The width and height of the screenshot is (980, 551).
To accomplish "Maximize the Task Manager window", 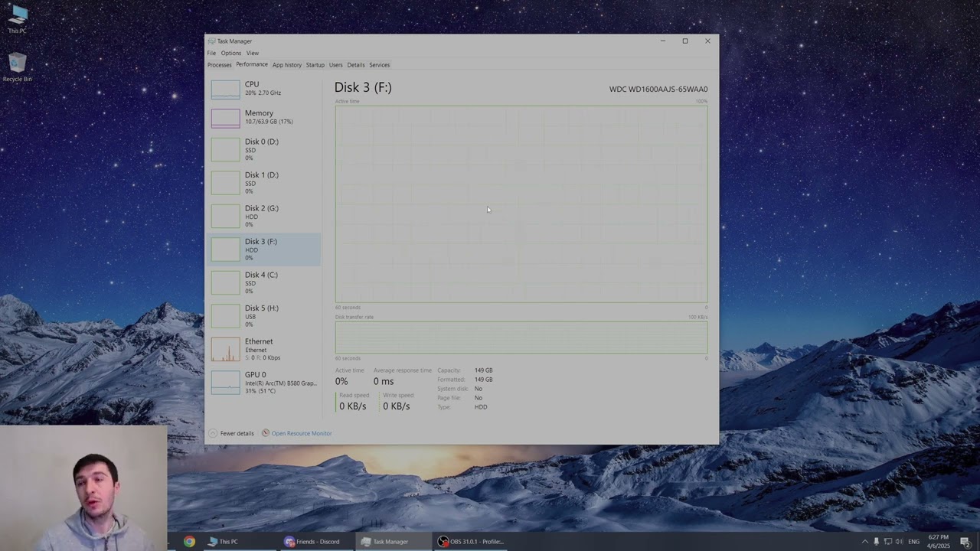I will click(x=685, y=41).
